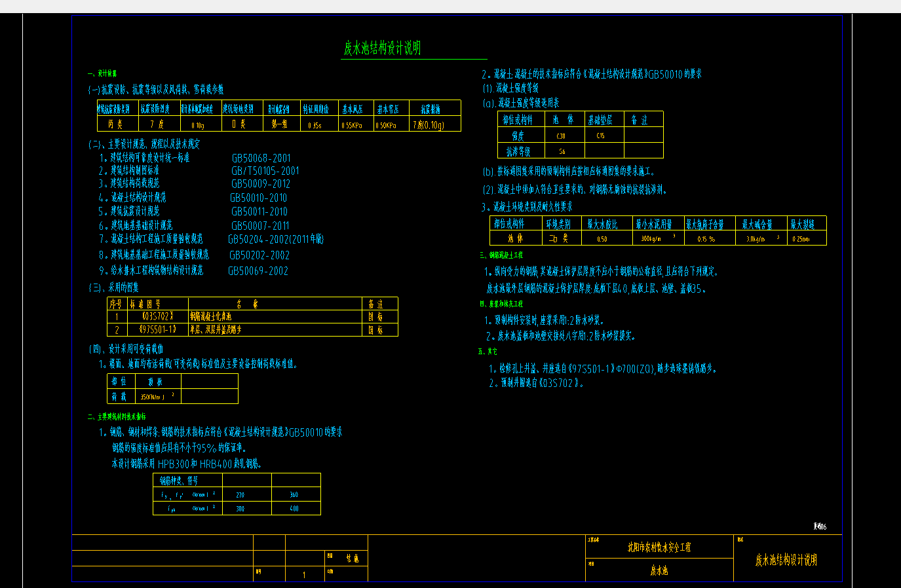Click the text 'GB50204-2002(2011年版)'
The width and height of the screenshot is (901, 588).
[x=276, y=240]
